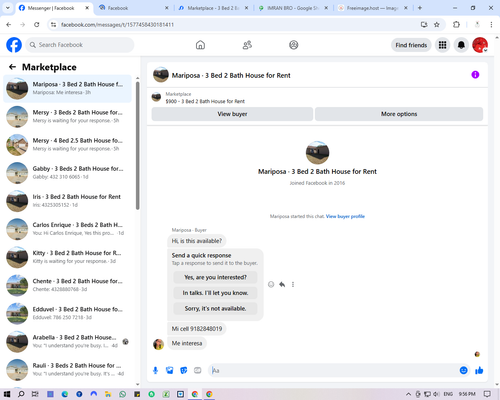Click the 'Me interesa' message bubble
This screenshot has height=400, width=500.
(187, 343)
